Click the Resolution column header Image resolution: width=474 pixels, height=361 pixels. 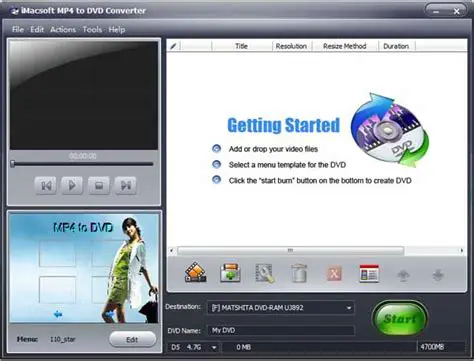(291, 46)
